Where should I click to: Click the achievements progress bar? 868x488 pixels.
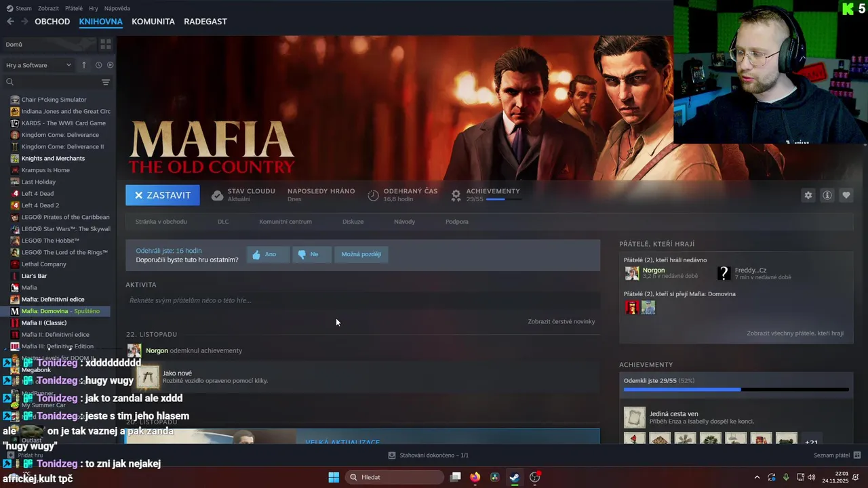tap(736, 390)
